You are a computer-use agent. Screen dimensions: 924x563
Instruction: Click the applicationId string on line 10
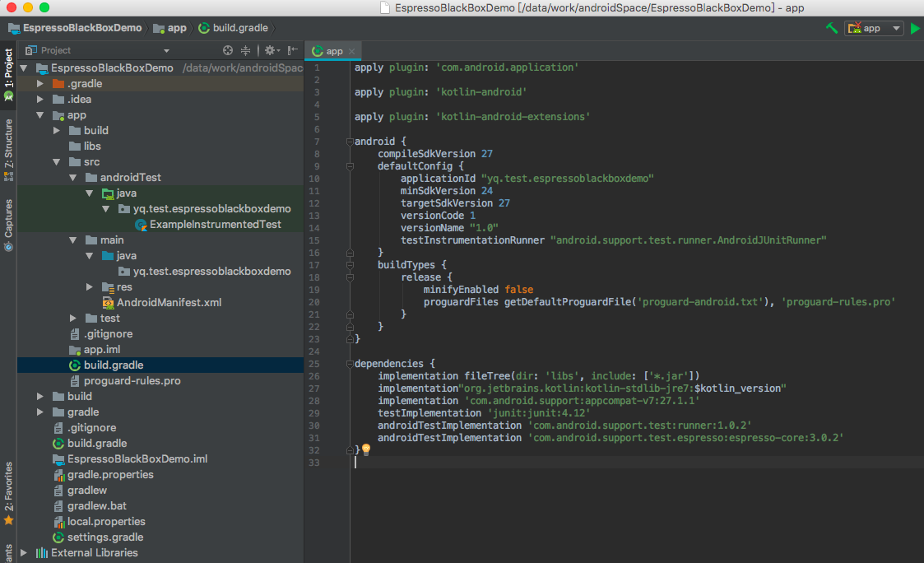pyautogui.click(x=568, y=179)
